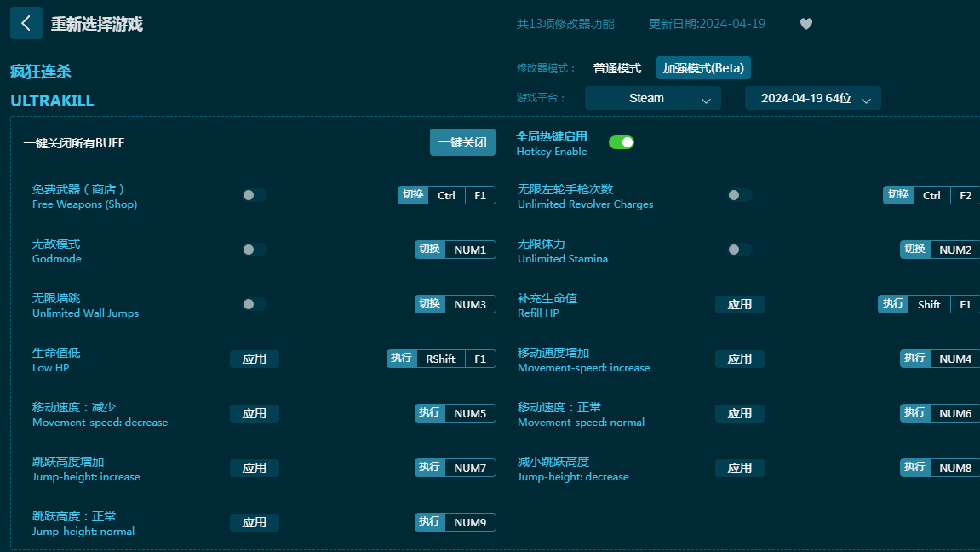Click 执行 button for Refill HP
The image size is (980, 552).
point(893,304)
